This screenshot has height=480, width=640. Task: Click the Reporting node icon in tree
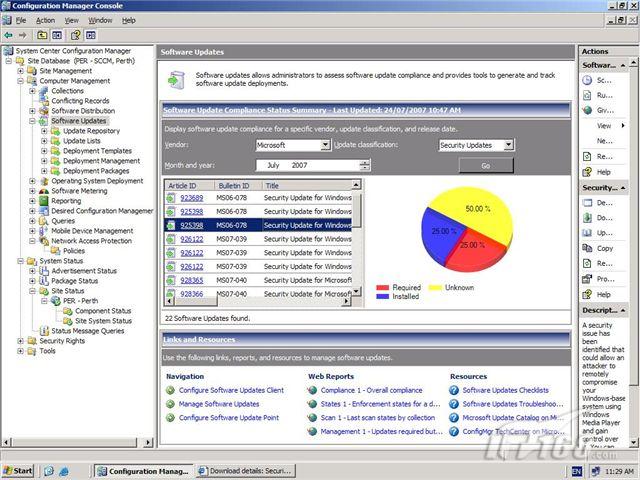pos(44,201)
